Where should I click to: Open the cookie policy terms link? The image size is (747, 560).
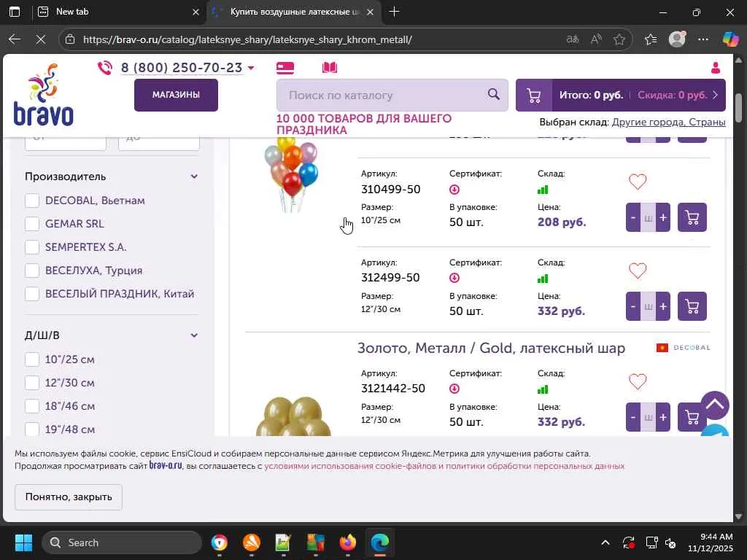[444, 466]
